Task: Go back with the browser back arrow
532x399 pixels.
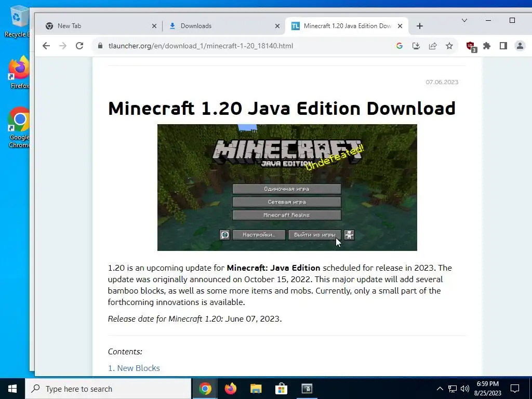Action: [46, 46]
